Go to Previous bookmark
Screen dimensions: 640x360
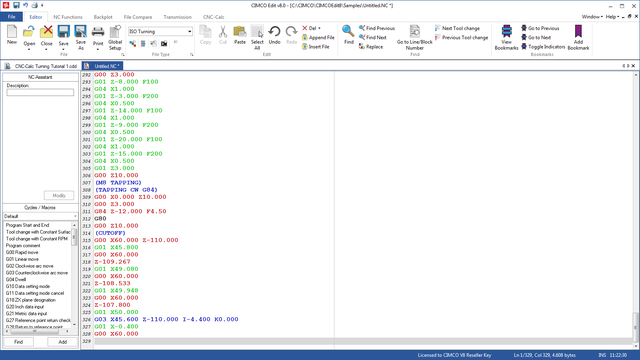click(540, 28)
